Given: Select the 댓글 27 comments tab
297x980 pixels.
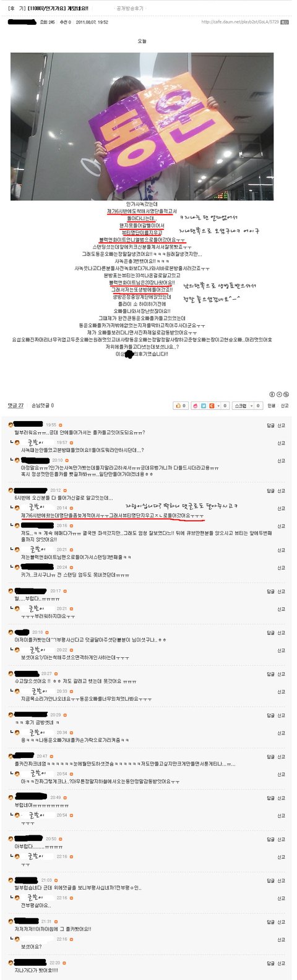Looking at the screenshot, I should pos(15,406).
